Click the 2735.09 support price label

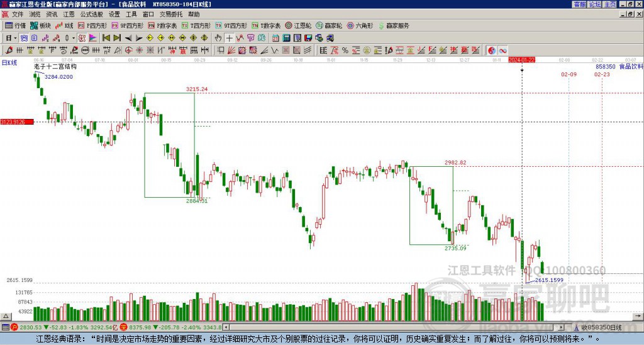[x=455, y=249]
